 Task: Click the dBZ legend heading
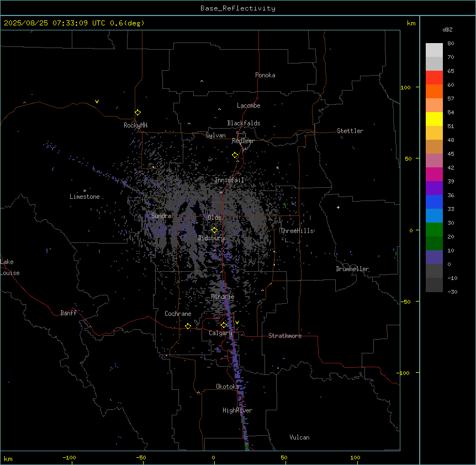(447, 29)
